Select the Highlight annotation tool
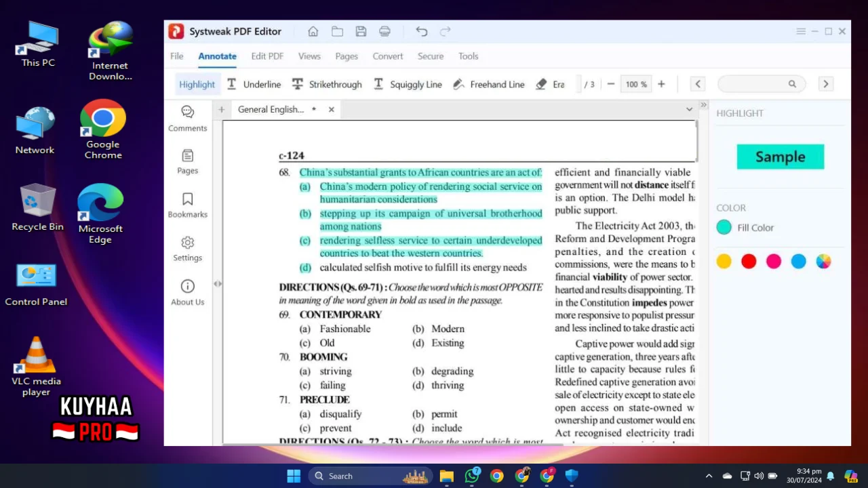Screen dimensions: 868x488 click(197, 84)
